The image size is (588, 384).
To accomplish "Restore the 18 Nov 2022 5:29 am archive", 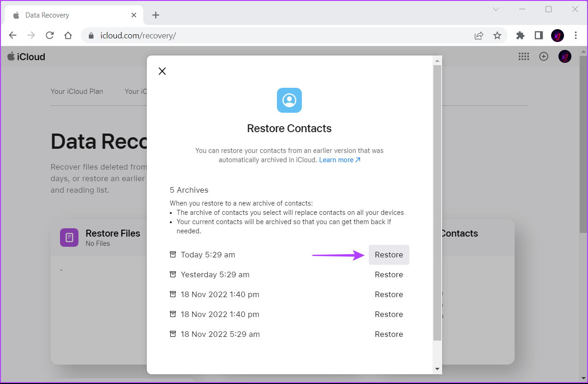I will [x=389, y=334].
